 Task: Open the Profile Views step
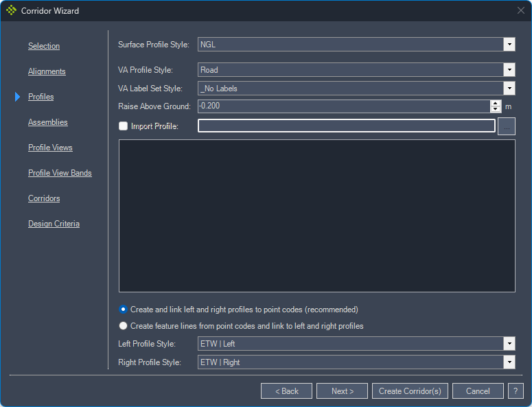50,148
